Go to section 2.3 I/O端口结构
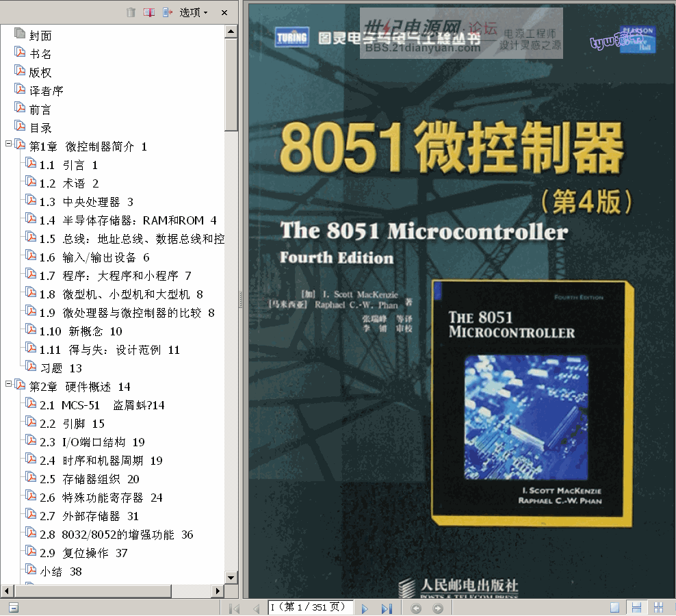Viewport: 676px width, 616px height. coord(92,442)
